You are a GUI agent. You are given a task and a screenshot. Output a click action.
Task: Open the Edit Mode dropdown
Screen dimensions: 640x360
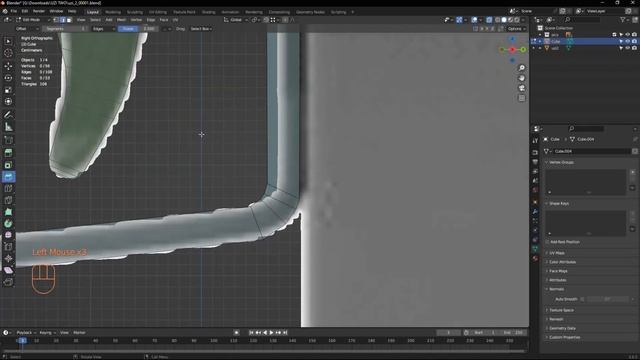pos(33,20)
